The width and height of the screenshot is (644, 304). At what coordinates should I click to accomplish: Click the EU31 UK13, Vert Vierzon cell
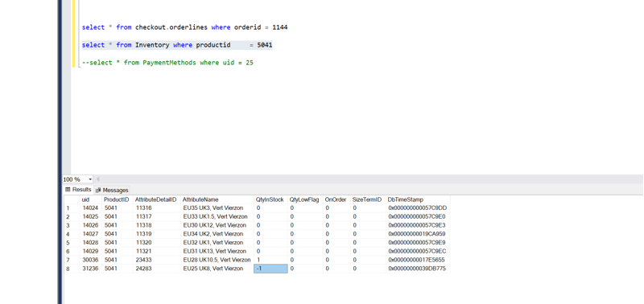[x=217, y=251]
